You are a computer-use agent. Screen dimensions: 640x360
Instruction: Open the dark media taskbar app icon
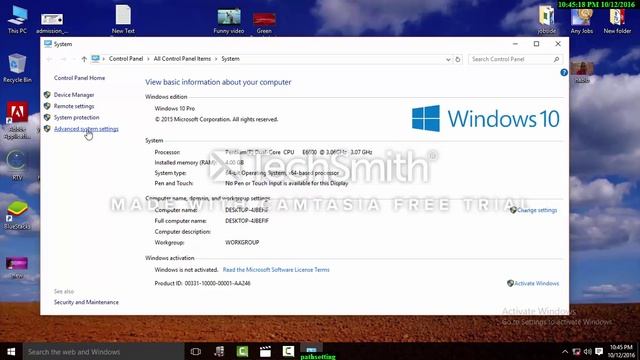219,351
